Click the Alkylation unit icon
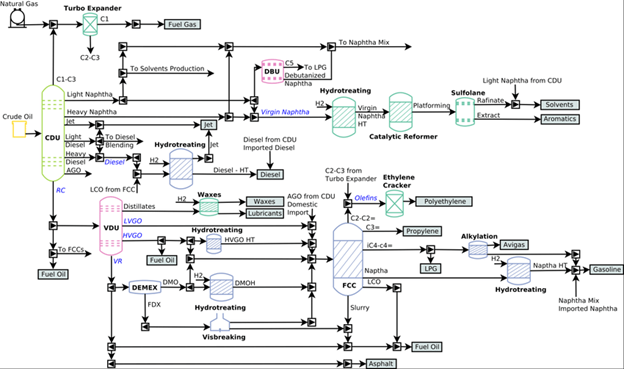 click(x=478, y=250)
